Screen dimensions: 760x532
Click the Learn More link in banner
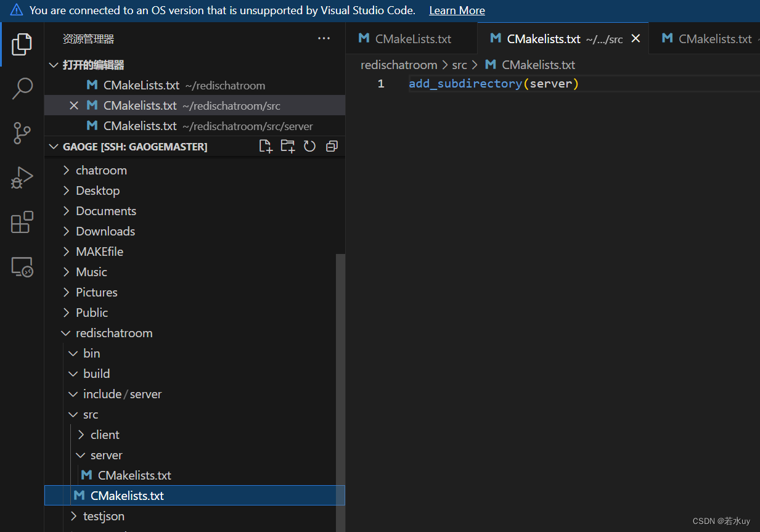pyautogui.click(x=457, y=10)
